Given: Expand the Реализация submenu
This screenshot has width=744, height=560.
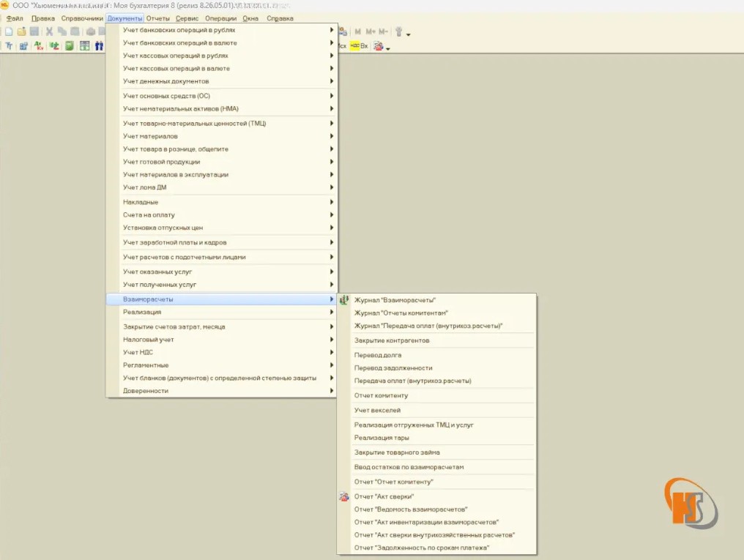Looking at the screenshot, I should 221,312.
